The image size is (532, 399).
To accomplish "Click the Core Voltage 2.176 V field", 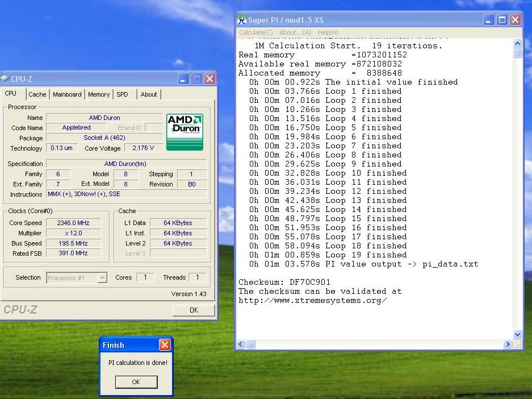I will (x=143, y=148).
